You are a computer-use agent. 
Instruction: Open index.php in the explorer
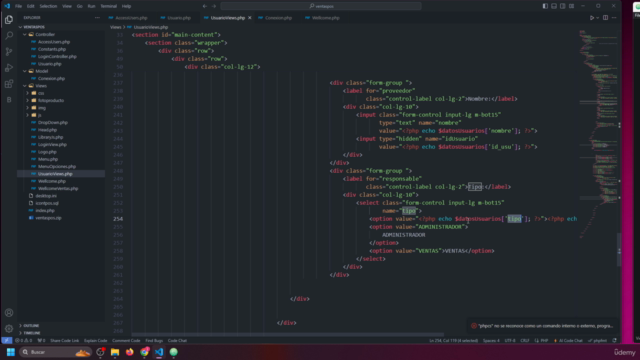45,211
